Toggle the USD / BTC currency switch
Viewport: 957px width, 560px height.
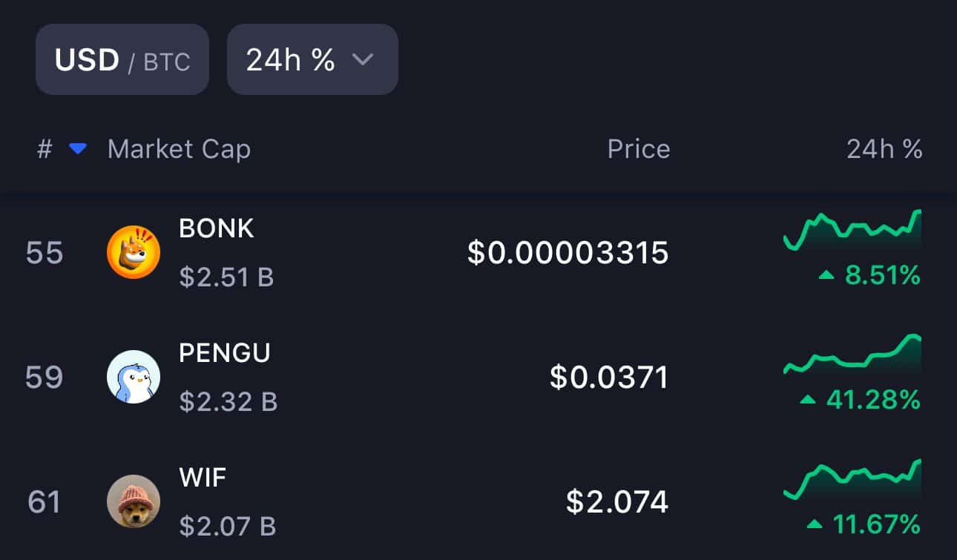tap(122, 59)
